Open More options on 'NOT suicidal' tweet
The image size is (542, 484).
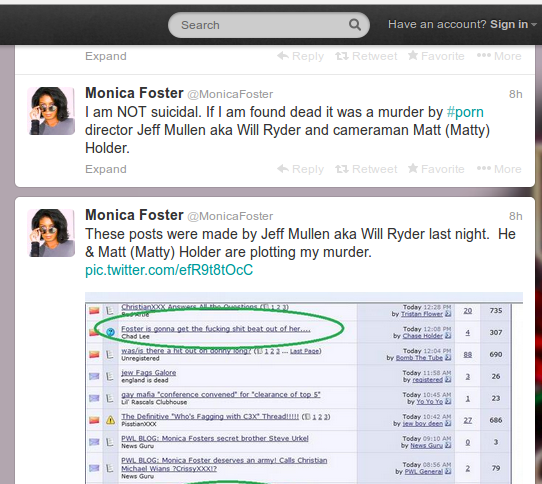(499, 169)
